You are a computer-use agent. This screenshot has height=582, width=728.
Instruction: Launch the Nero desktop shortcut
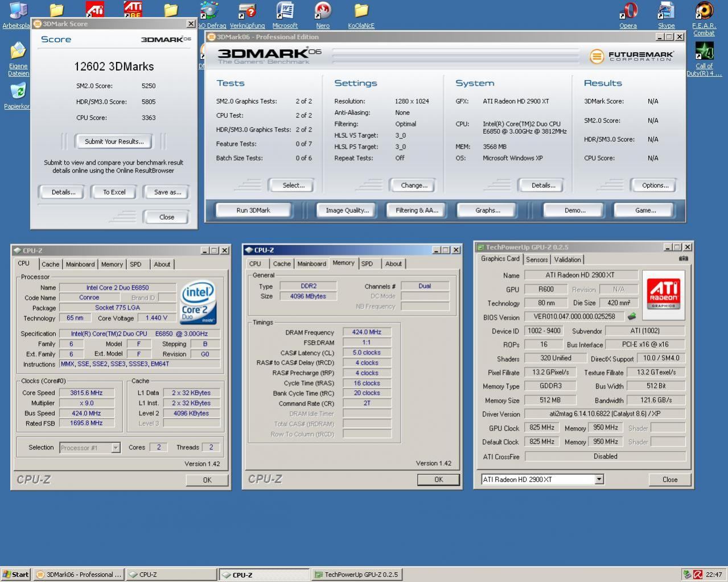coord(323,11)
